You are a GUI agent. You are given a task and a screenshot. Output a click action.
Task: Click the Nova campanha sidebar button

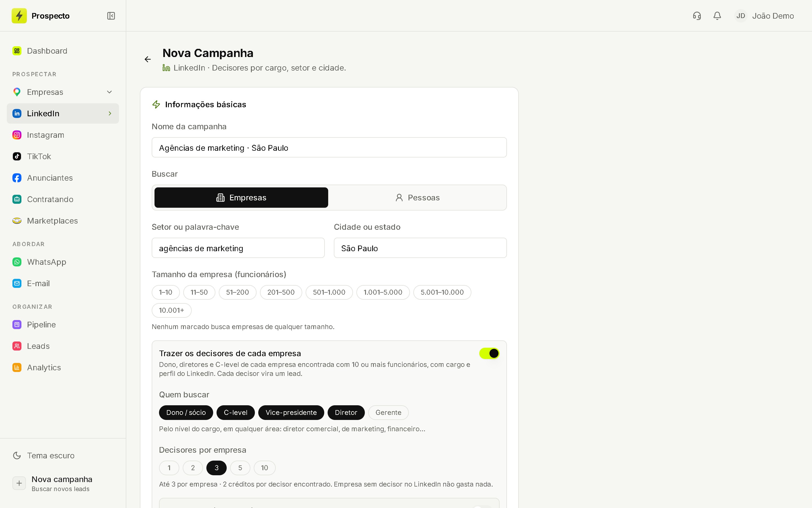[63, 483]
